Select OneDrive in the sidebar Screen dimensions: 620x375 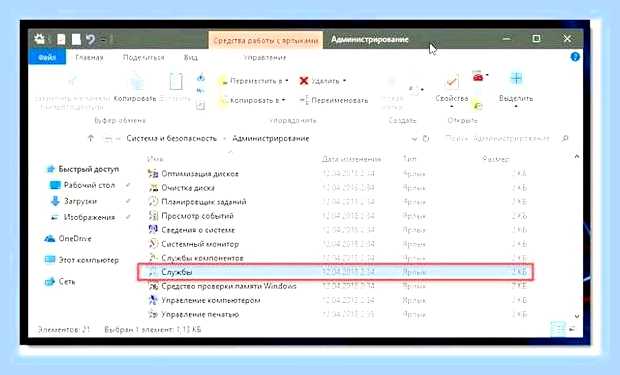(x=68, y=239)
